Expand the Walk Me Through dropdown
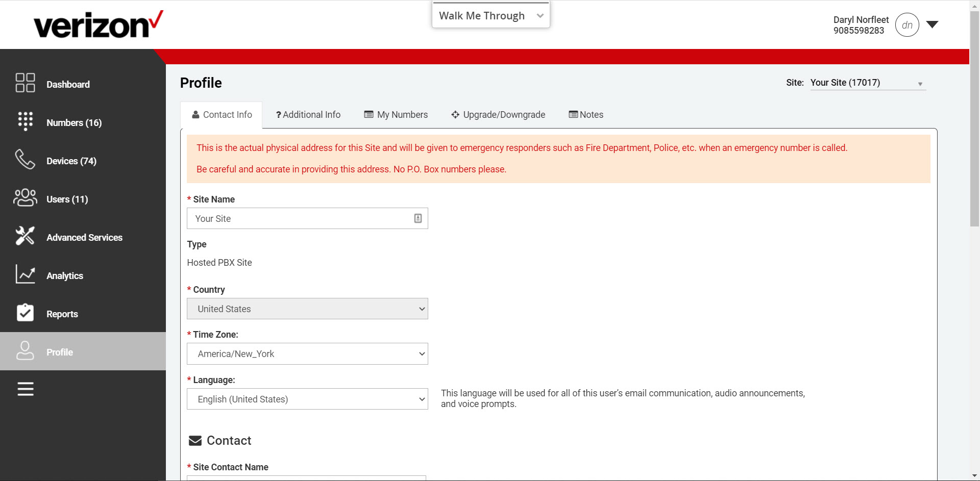The image size is (980, 481). point(491,16)
